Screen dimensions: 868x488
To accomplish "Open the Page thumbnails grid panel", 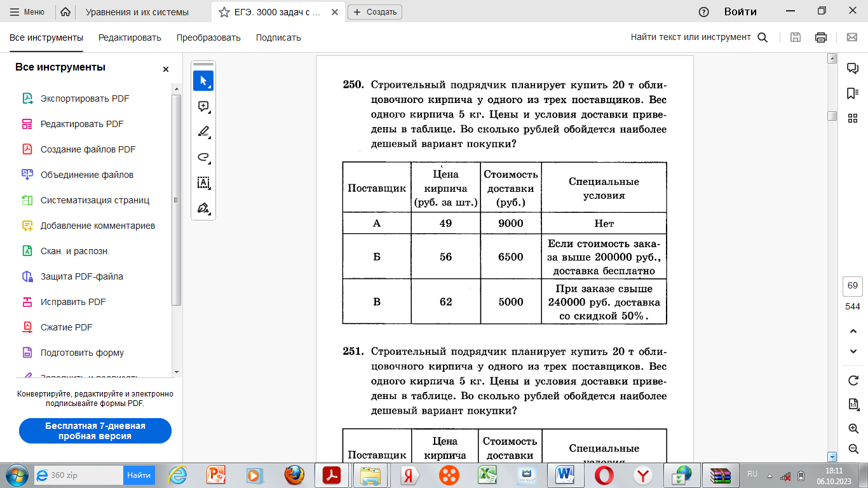I will click(x=853, y=118).
